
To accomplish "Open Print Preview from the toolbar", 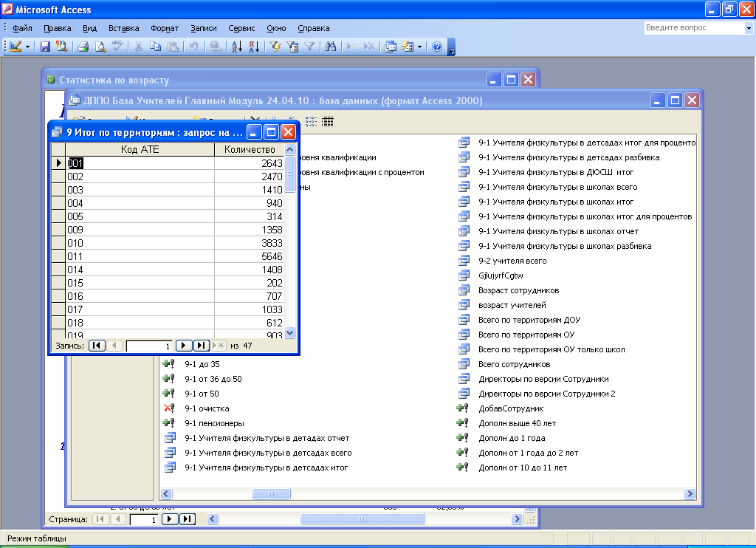I will click(100, 47).
